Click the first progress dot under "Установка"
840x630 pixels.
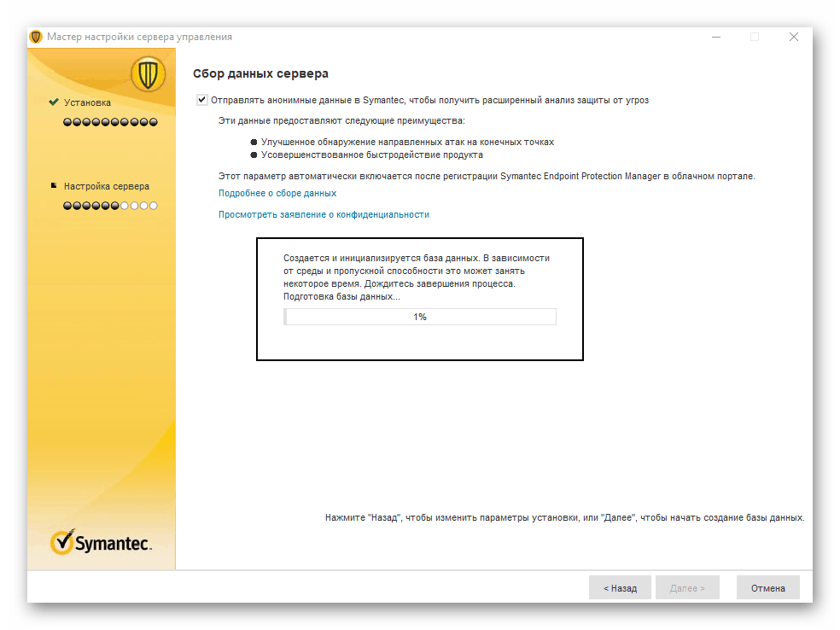pyautogui.click(x=67, y=121)
